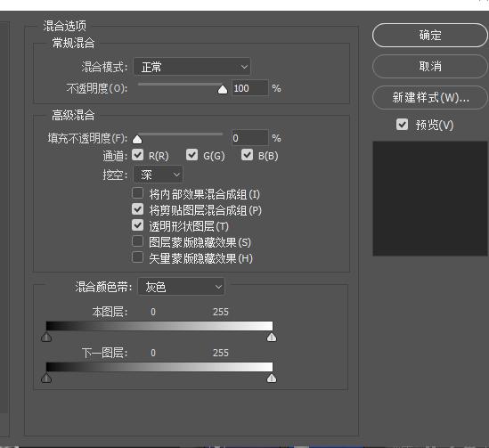Image resolution: width=489 pixels, height=448 pixels.
Task: Click the 常规混合 group label
Action: point(73,43)
